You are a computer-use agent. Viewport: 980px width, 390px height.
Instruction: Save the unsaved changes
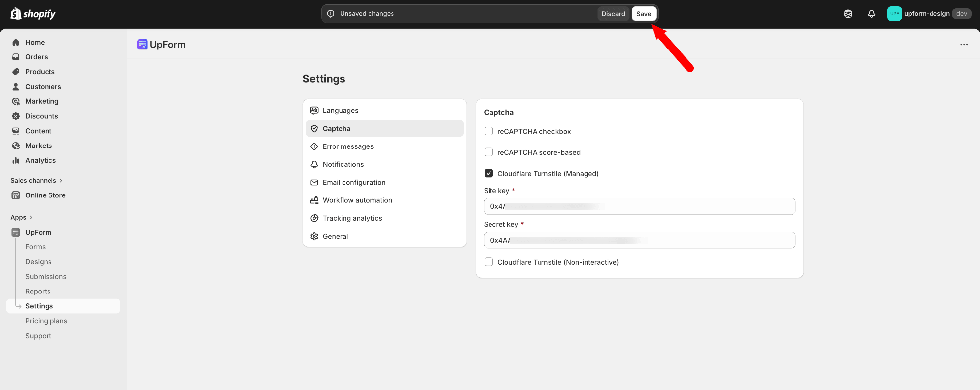[644, 14]
